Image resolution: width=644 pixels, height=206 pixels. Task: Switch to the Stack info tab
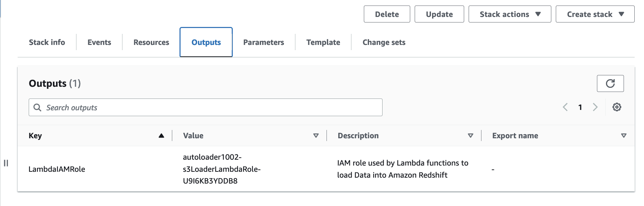pos(47,42)
